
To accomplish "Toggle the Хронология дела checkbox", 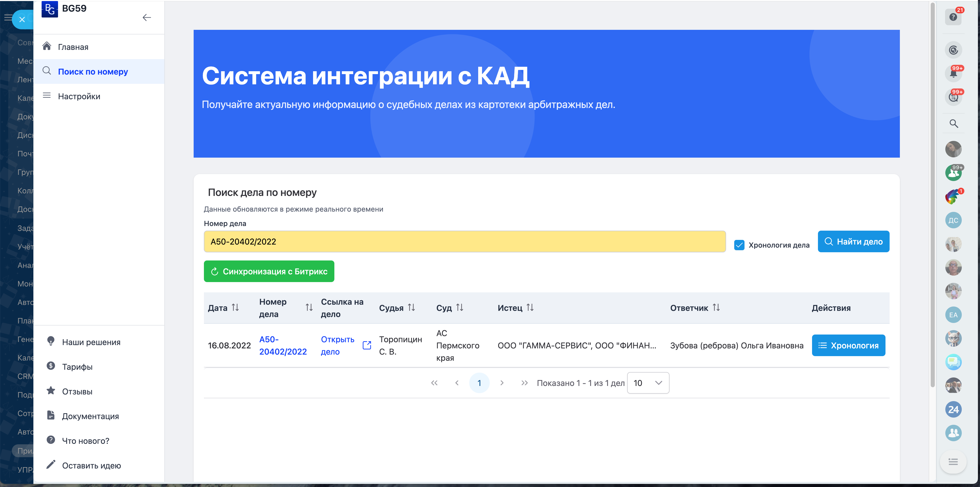I will click(739, 245).
